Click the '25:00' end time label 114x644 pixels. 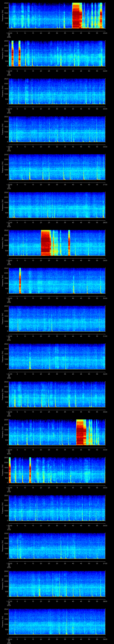click(105, 109)
